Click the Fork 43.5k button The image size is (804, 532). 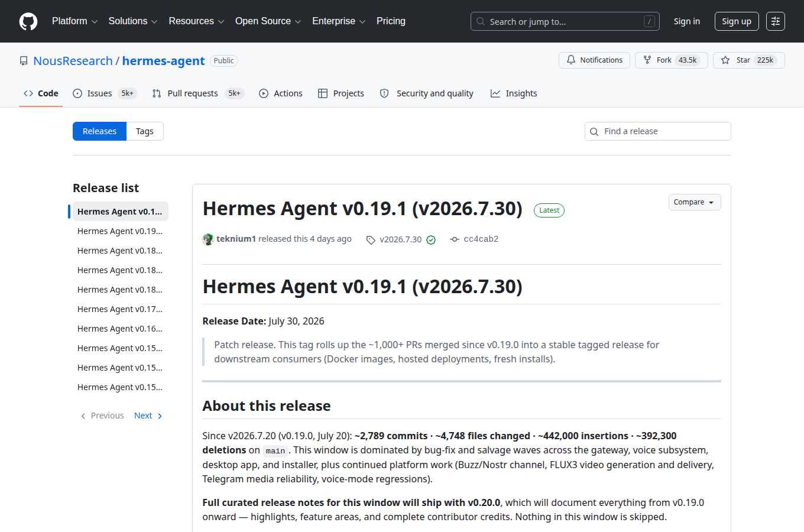(672, 60)
